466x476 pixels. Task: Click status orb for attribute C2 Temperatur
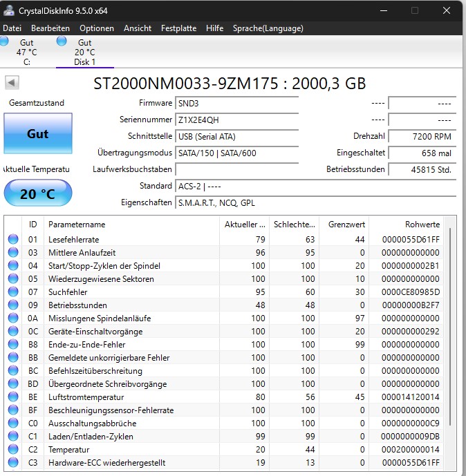coord(13,449)
